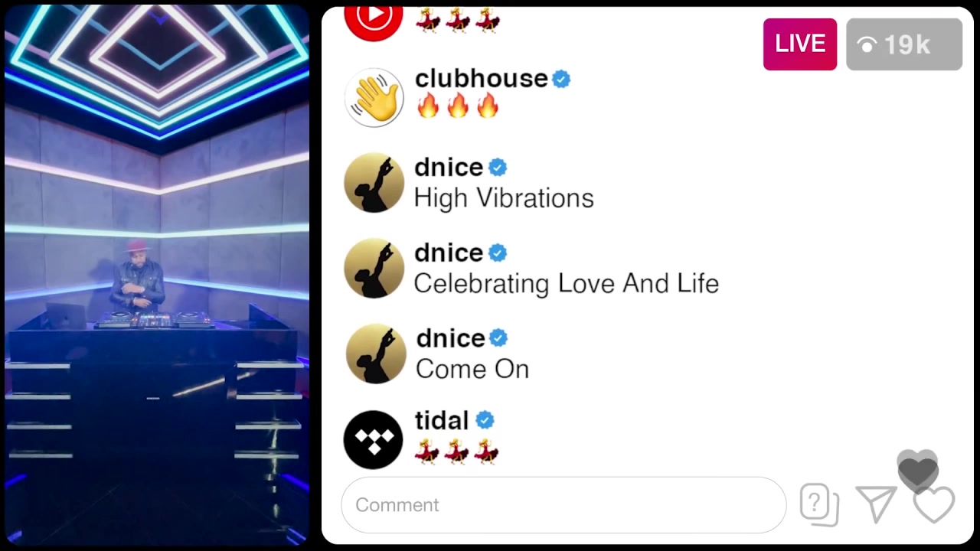Tap the YouTube Music avatar icon

(x=374, y=18)
